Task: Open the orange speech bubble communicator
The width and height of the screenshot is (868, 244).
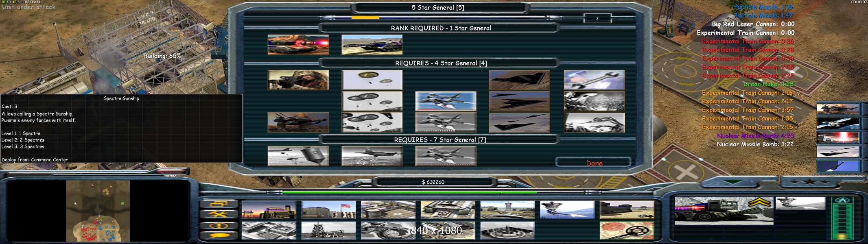Action: (219, 235)
